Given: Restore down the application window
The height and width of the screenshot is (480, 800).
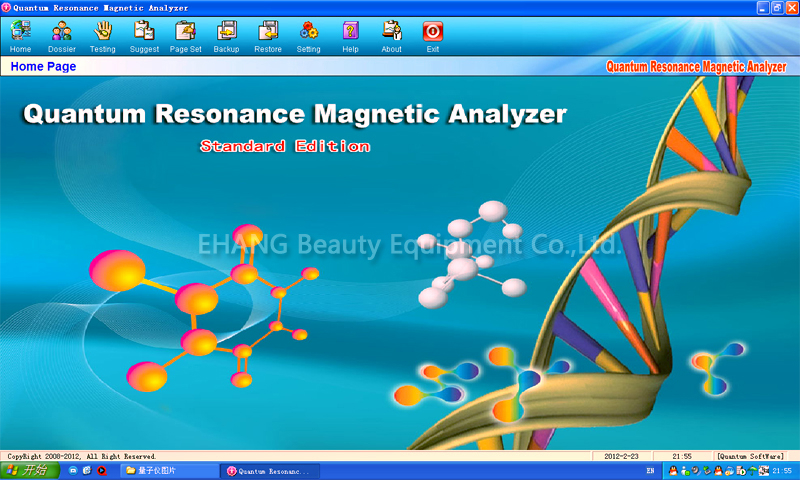Looking at the screenshot, I should pyautogui.click(x=777, y=7).
